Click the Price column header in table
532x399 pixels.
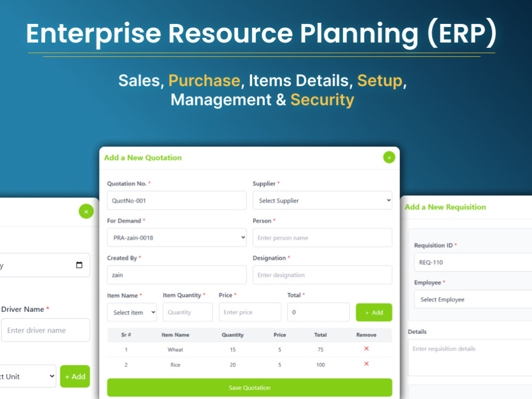pyautogui.click(x=280, y=335)
